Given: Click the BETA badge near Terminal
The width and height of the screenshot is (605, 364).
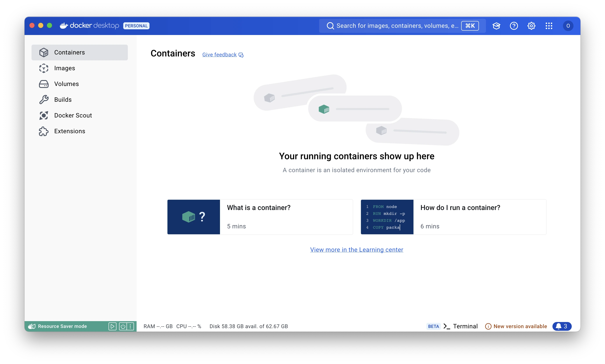Looking at the screenshot, I should [x=433, y=326].
